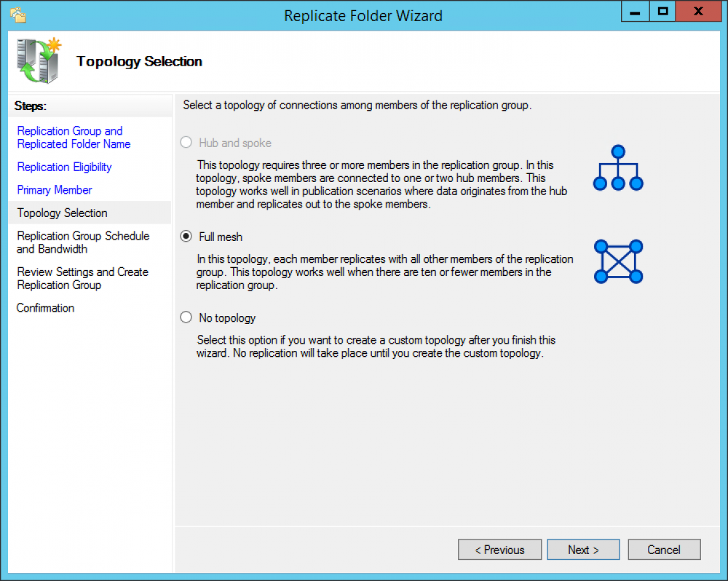This screenshot has width=728, height=581.
Task: Click the Review Settings and Create Replication Group step
Action: [x=82, y=278]
